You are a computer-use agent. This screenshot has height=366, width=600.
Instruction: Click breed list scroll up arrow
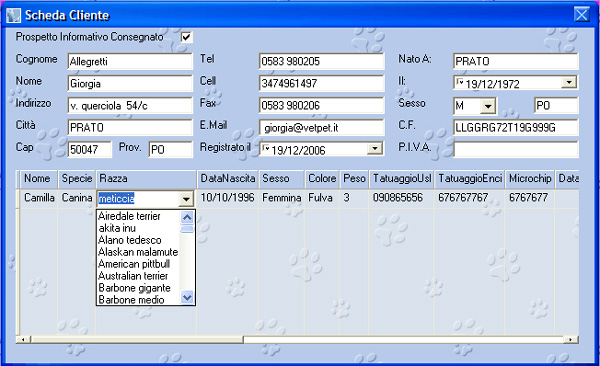(x=187, y=217)
